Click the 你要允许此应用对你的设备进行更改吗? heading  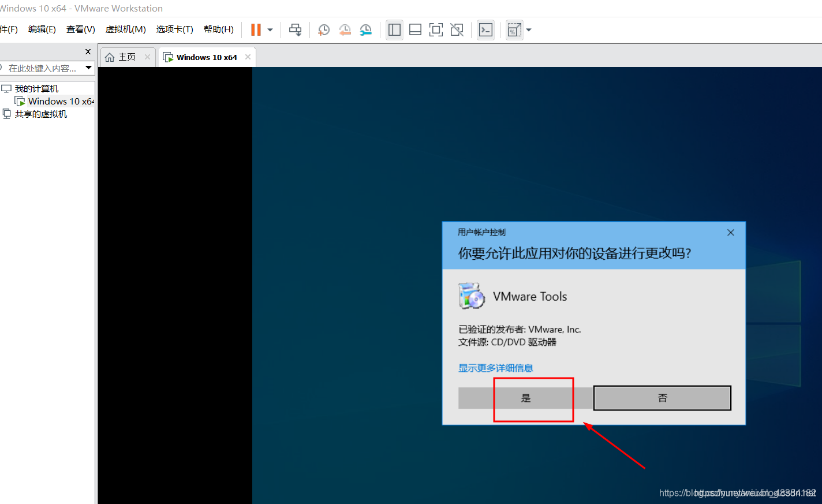[575, 253]
